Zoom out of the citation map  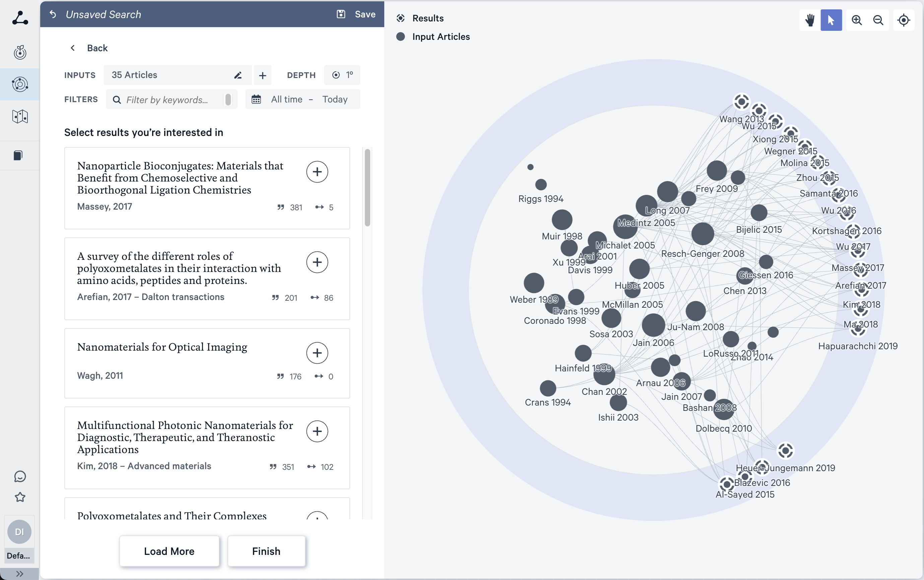point(878,20)
